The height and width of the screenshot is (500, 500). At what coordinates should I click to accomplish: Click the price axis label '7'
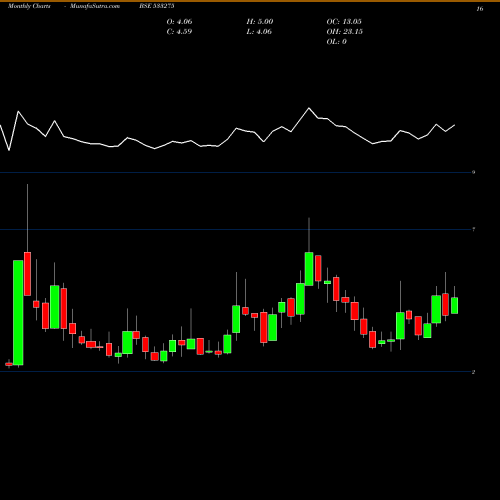(473, 229)
